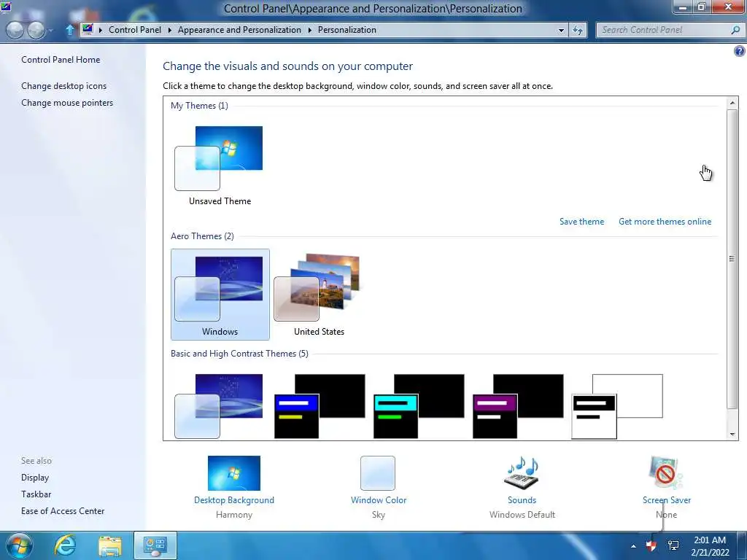Launch Internet Explorer from the taskbar
747x560 pixels.
[x=65, y=545]
